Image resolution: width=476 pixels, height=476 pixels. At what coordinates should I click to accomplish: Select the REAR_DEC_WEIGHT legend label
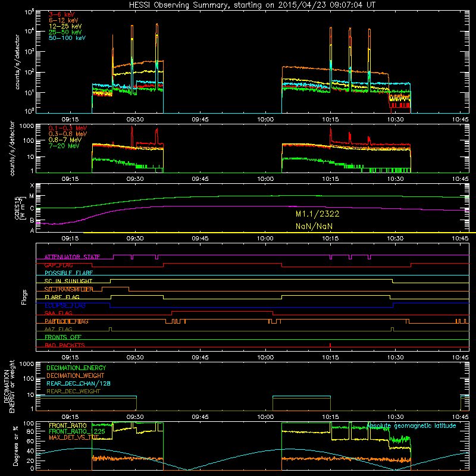(73, 392)
